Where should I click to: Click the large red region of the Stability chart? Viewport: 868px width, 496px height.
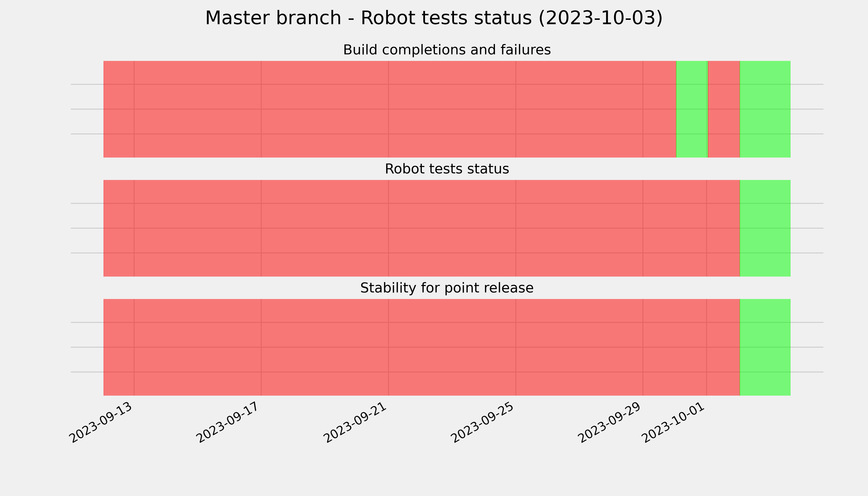pyautogui.click(x=422, y=347)
